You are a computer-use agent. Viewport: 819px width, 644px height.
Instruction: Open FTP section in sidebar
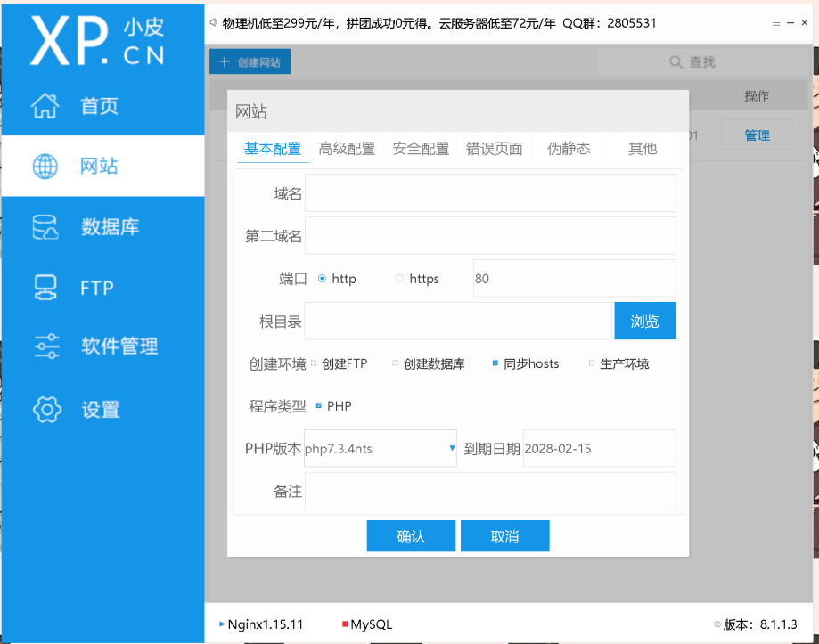[x=102, y=288]
